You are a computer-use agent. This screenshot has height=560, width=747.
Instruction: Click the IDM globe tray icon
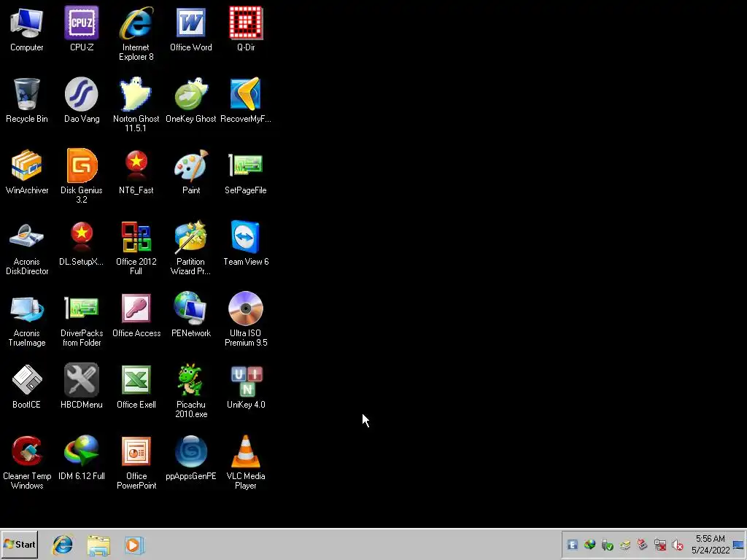589,545
